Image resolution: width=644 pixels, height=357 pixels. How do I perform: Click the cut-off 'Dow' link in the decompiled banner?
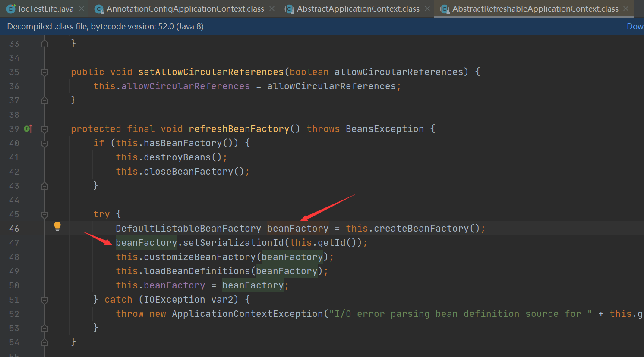(635, 26)
